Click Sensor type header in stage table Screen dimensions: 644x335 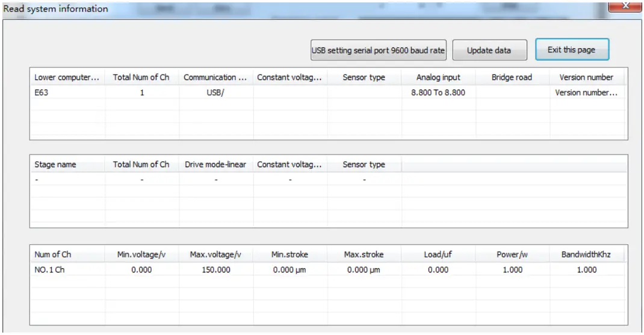tap(364, 164)
